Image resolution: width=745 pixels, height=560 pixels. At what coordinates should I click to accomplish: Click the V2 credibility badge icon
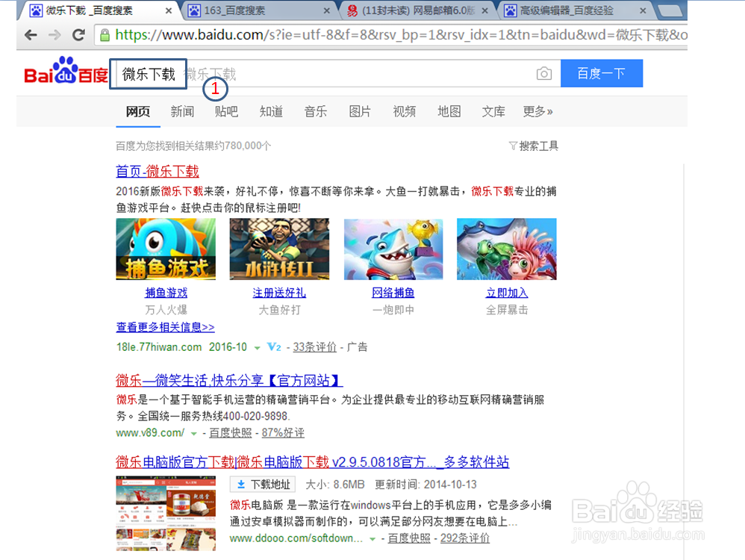click(274, 347)
